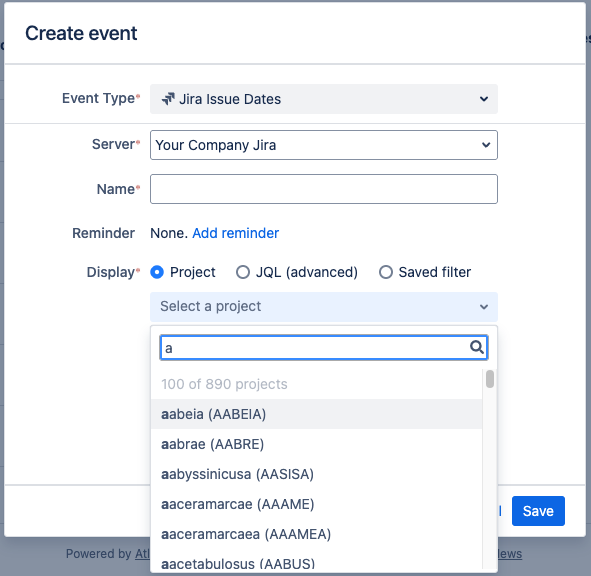Select the Project radio button
This screenshot has width=591, height=576.
click(x=157, y=272)
